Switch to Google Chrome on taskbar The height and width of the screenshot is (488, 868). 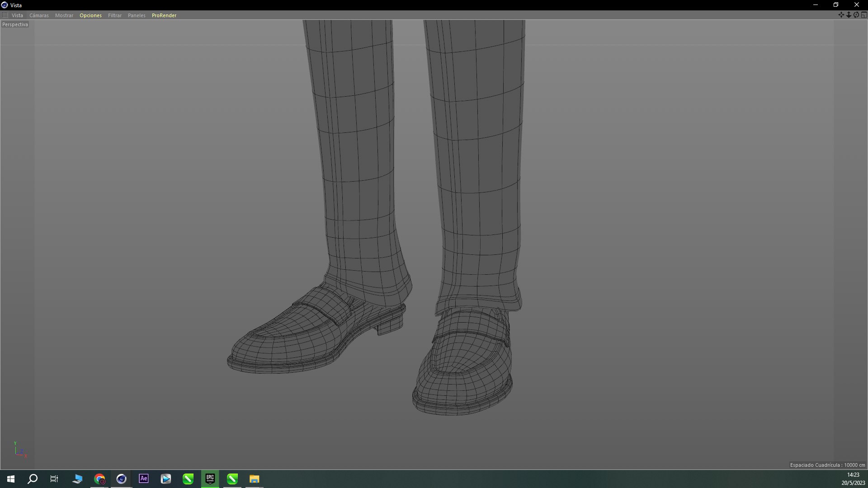tap(99, 479)
